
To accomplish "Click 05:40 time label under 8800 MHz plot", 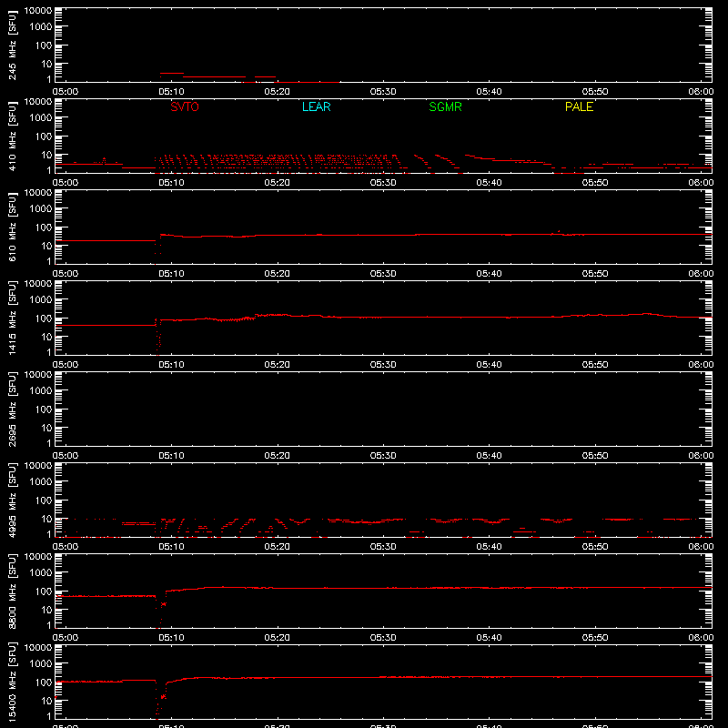I will click(489, 638).
